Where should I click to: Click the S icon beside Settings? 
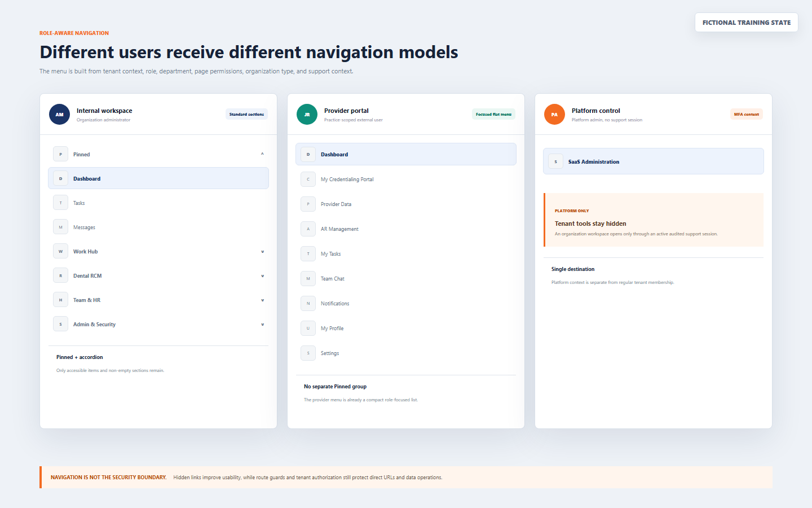click(308, 353)
